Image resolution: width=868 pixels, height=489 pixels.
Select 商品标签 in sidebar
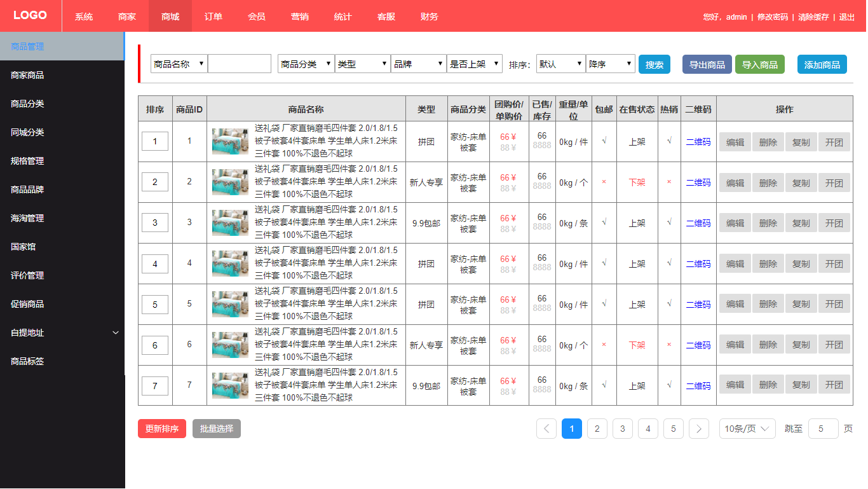pyautogui.click(x=62, y=361)
